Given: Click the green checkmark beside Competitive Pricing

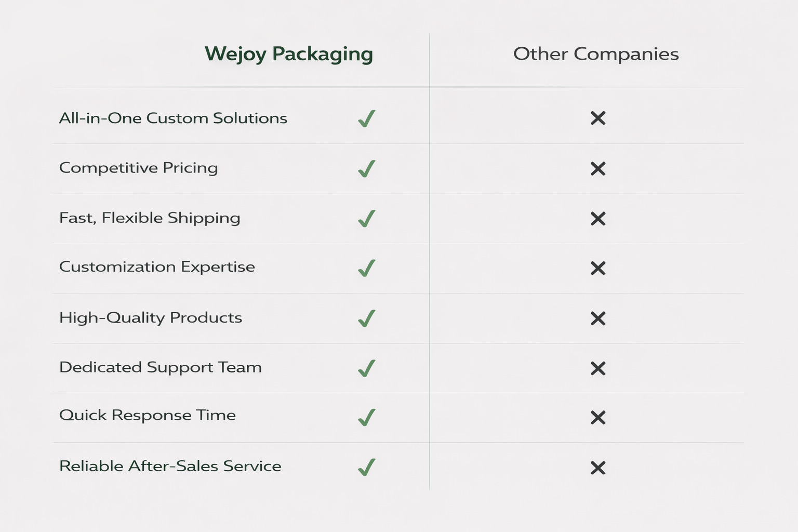Looking at the screenshot, I should (367, 169).
